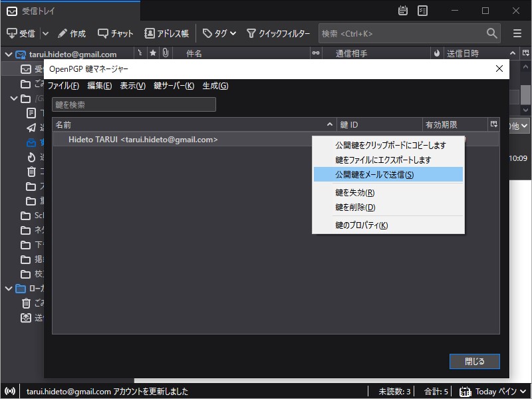Sort by 通信相手 correspondent column header
The width and height of the screenshot is (532, 399).
pyautogui.click(x=376, y=53)
